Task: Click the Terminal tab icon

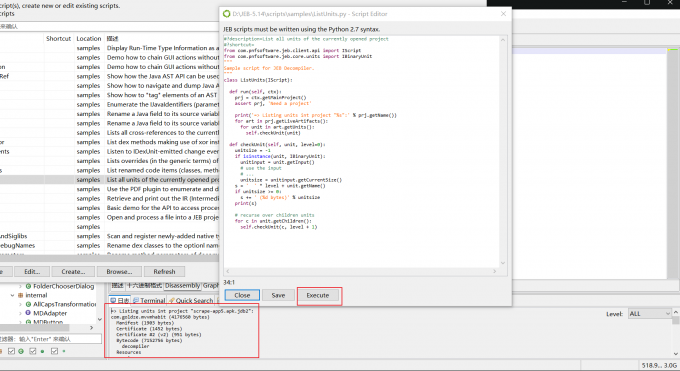Action: click(136, 300)
